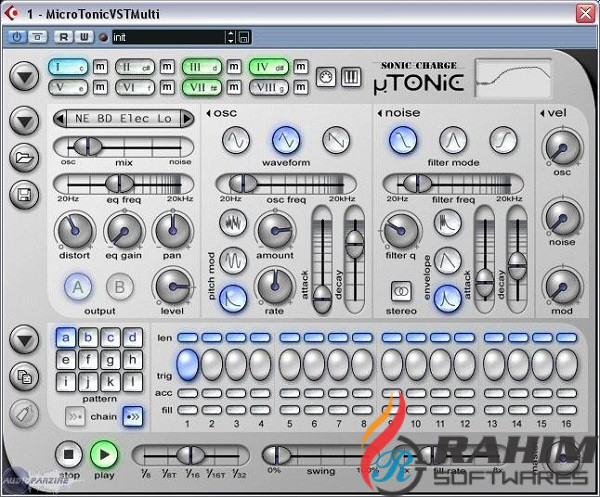Screen dimensions: 600x497
Task: Collapse the vel section arrow
Action: pos(542,113)
